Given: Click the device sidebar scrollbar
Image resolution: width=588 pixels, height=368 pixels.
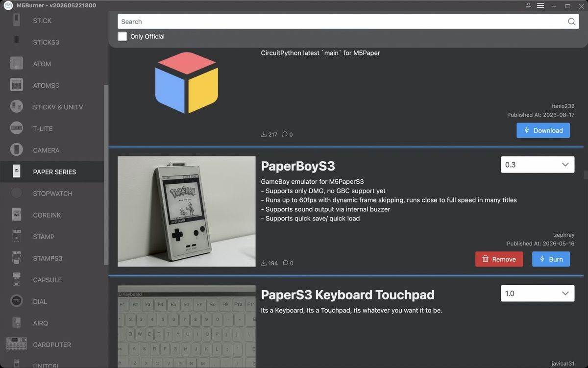Looking at the screenshot, I should [x=106, y=175].
